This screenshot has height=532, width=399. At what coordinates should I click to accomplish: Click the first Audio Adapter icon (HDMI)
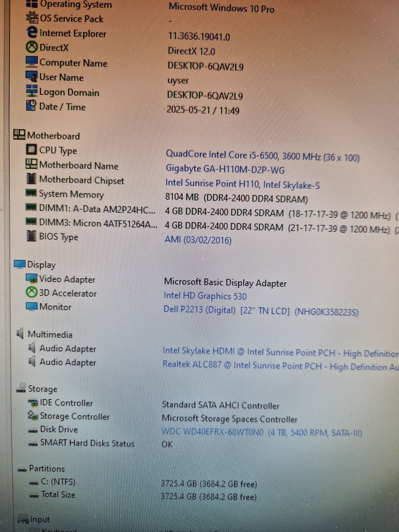[x=32, y=347]
